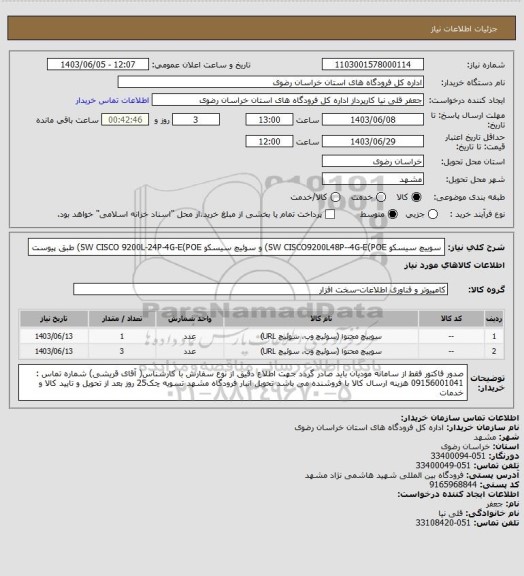Choose the متوسط purchase process option

coord(393,214)
